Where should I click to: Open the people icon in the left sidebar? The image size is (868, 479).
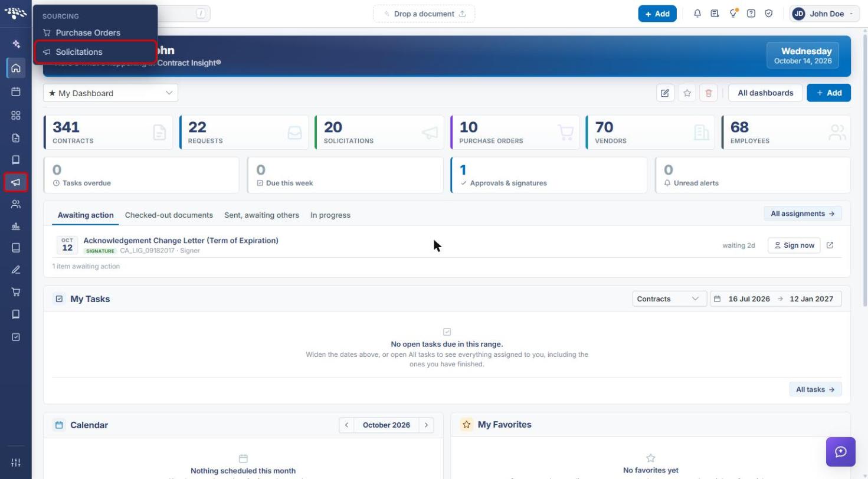[x=16, y=204]
